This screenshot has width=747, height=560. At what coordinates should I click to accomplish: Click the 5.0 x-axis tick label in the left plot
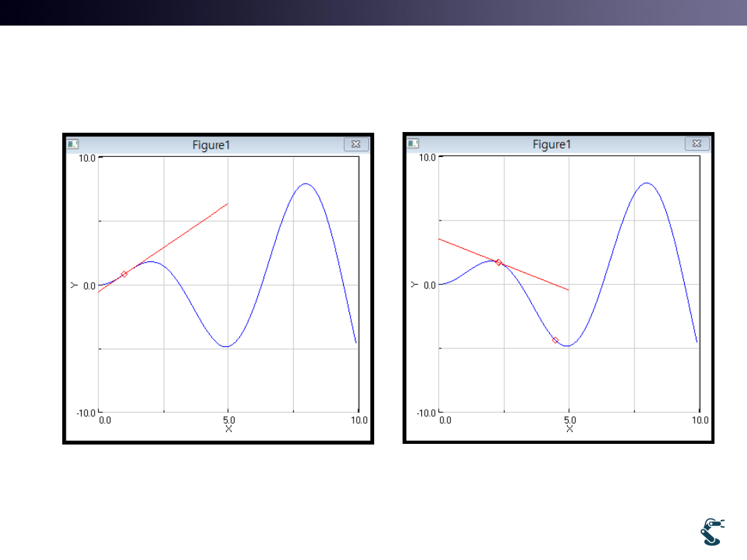tap(229, 420)
